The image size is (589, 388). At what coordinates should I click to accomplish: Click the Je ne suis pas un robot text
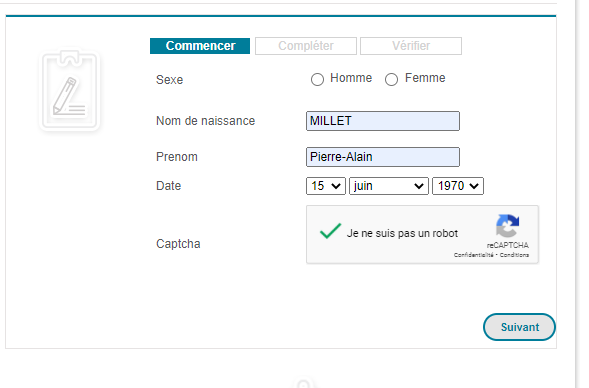point(402,233)
